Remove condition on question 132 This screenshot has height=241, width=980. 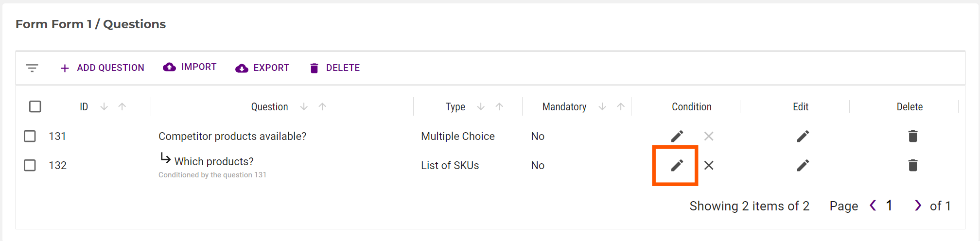(x=709, y=166)
